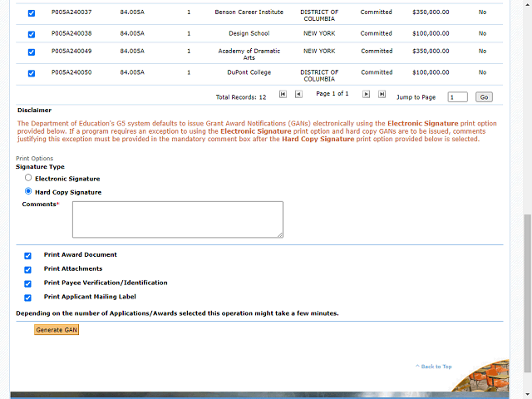The width and height of the screenshot is (532, 399).
Task: Click the $350,000.00 amount for Benson Career Institute
Action: 431,12
